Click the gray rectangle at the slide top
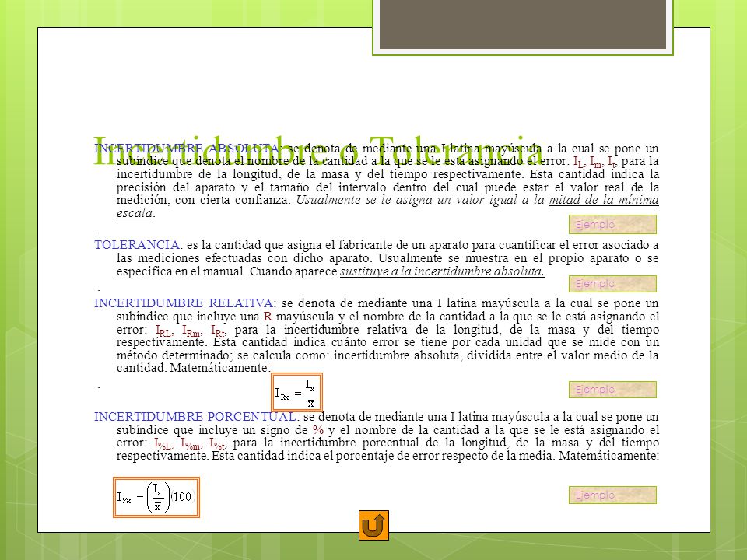This screenshot has width=747, height=560. pos(523,24)
